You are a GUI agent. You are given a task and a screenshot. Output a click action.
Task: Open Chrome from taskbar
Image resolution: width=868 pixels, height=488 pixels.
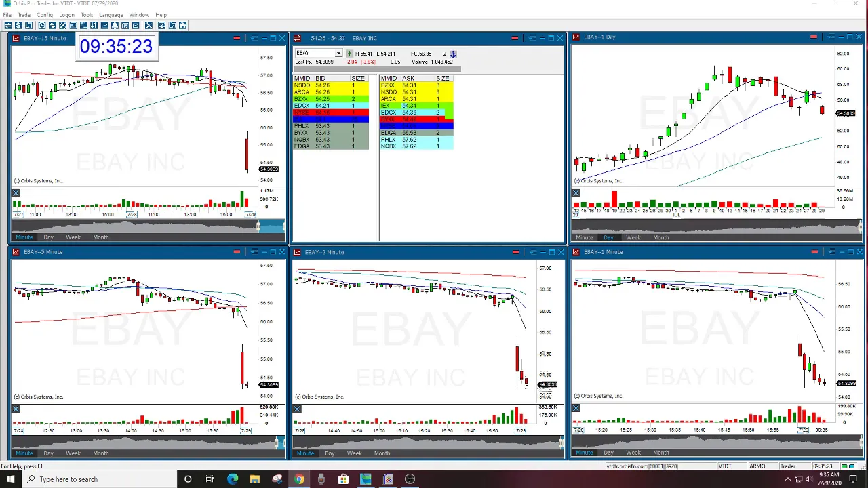pos(299,479)
